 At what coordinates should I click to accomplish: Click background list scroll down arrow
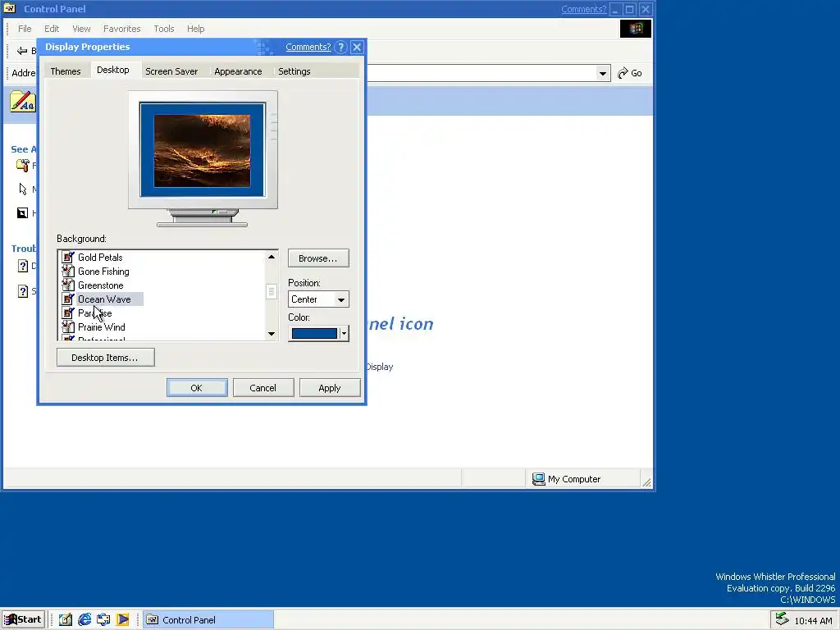coord(271,334)
